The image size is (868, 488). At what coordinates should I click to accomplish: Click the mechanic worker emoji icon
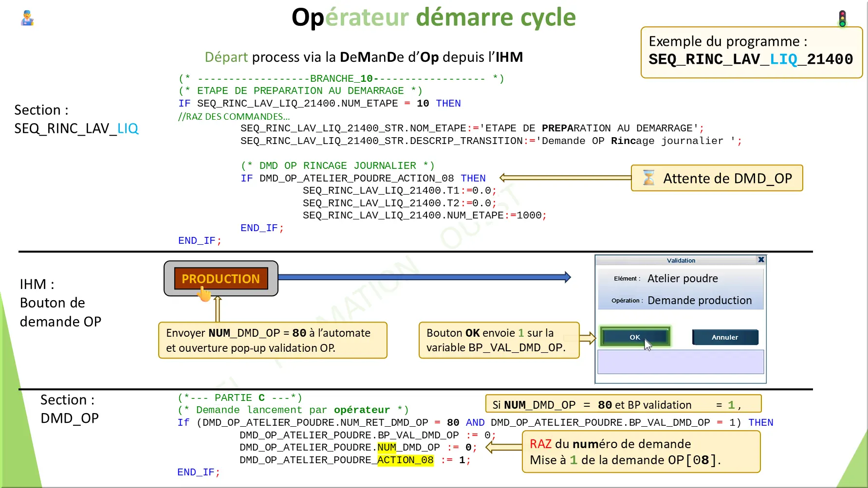click(x=27, y=18)
